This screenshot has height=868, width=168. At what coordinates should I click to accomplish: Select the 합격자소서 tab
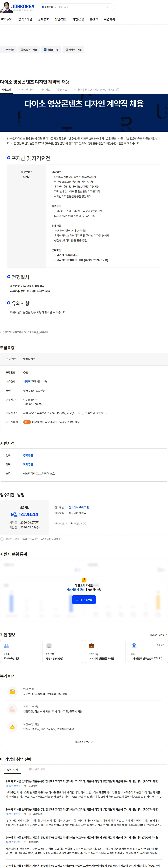click(x=12, y=769)
